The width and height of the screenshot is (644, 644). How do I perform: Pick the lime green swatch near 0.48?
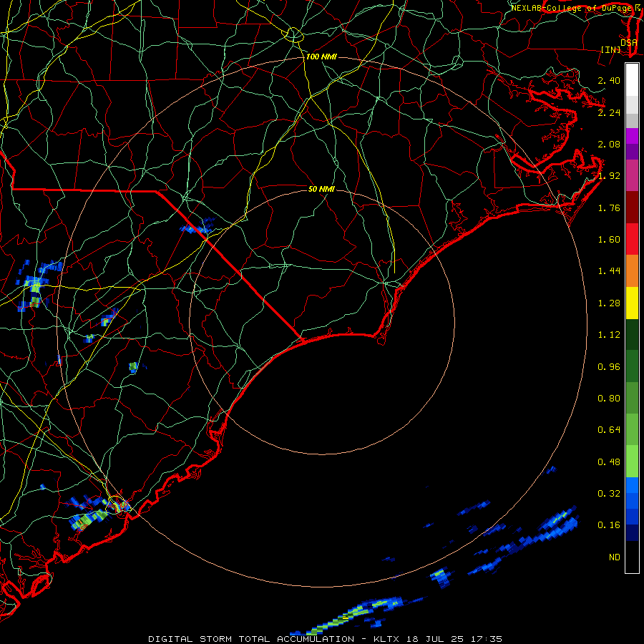click(632, 462)
